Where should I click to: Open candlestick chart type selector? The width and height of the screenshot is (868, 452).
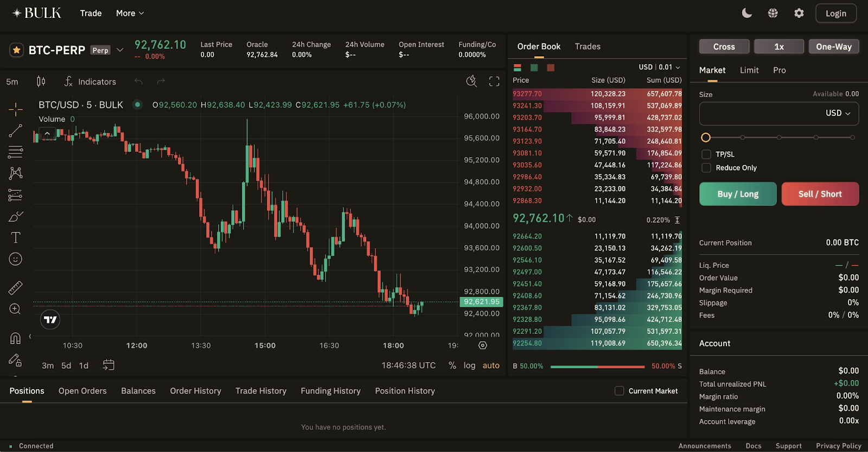pos(41,81)
